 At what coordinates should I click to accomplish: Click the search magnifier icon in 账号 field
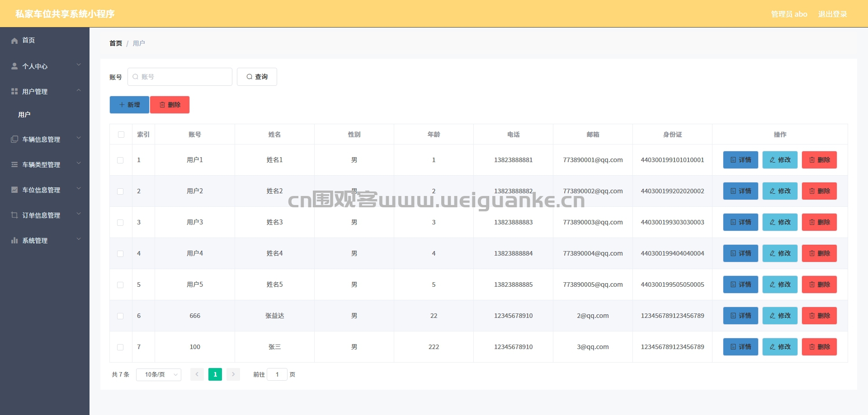(135, 77)
